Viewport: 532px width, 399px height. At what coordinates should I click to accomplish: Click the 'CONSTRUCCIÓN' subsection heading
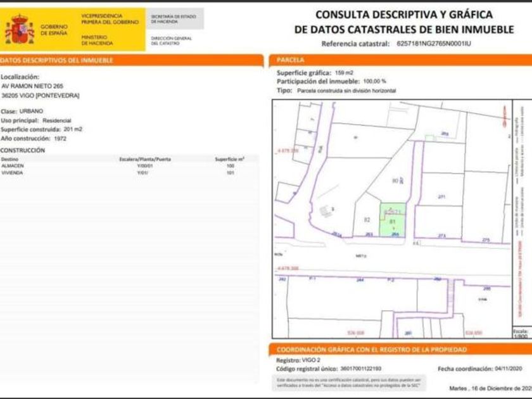coord(22,150)
